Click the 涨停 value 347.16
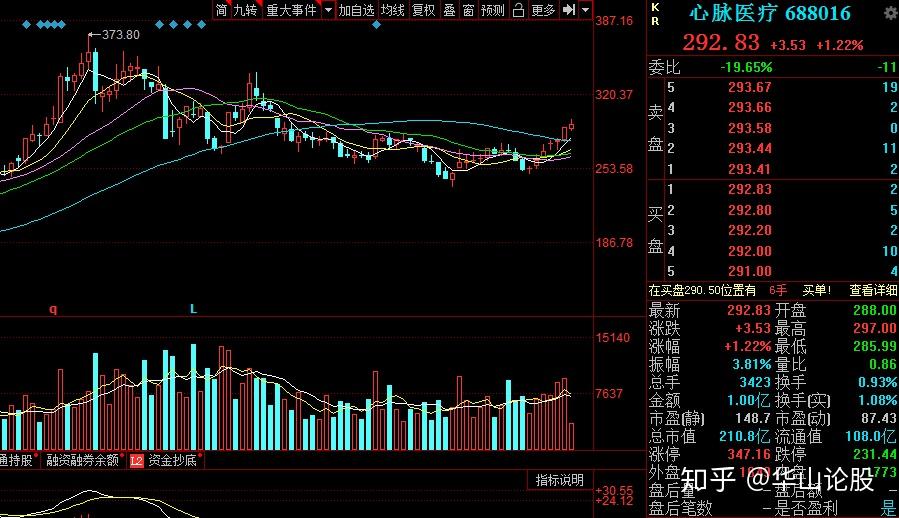Viewport: 899px width, 518px height. (x=749, y=454)
